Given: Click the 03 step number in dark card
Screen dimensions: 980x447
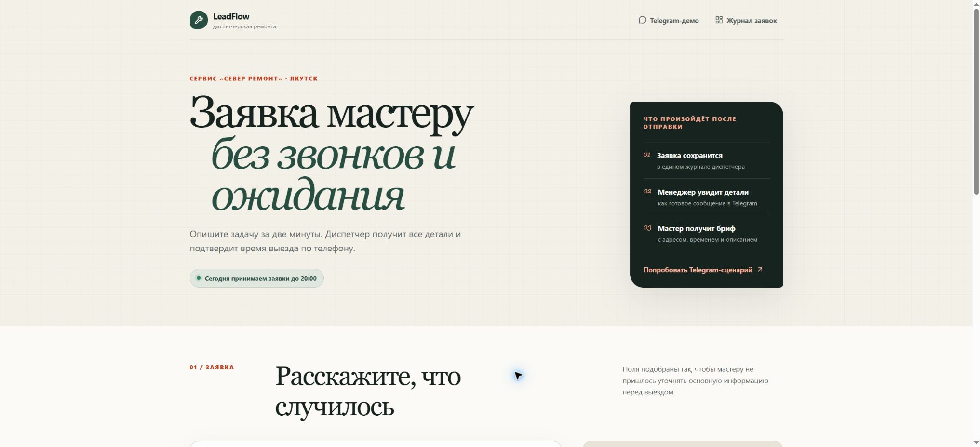Looking at the screenshot, I should [647, 228].
